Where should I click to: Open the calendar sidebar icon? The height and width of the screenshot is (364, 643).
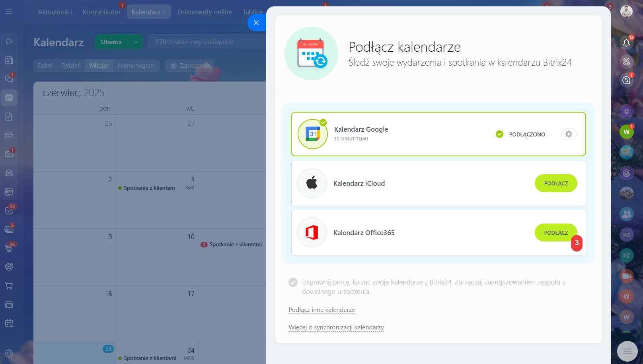click(9, 97)
